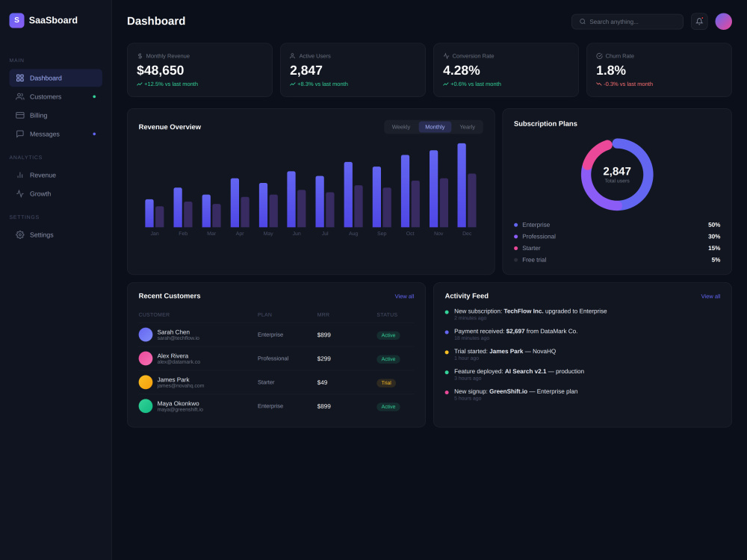
Task: Click Sarah Chen's avatar
Action: (x=146, y=335)
